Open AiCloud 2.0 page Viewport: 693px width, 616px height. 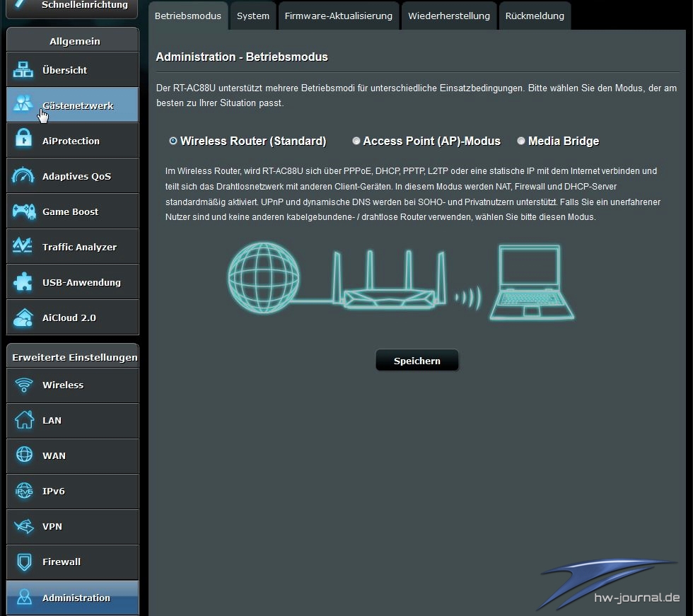pos(72,317)
